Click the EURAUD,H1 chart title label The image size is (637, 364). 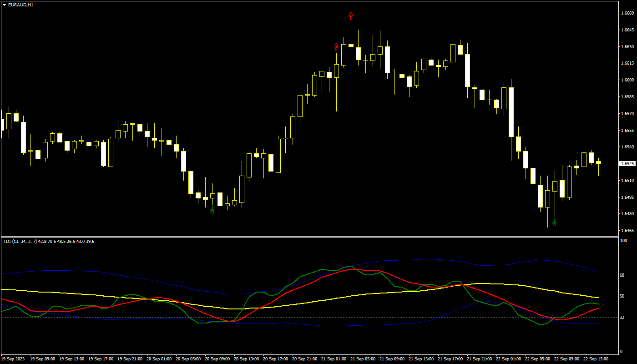pyautogui.click(x=20, y=5)
